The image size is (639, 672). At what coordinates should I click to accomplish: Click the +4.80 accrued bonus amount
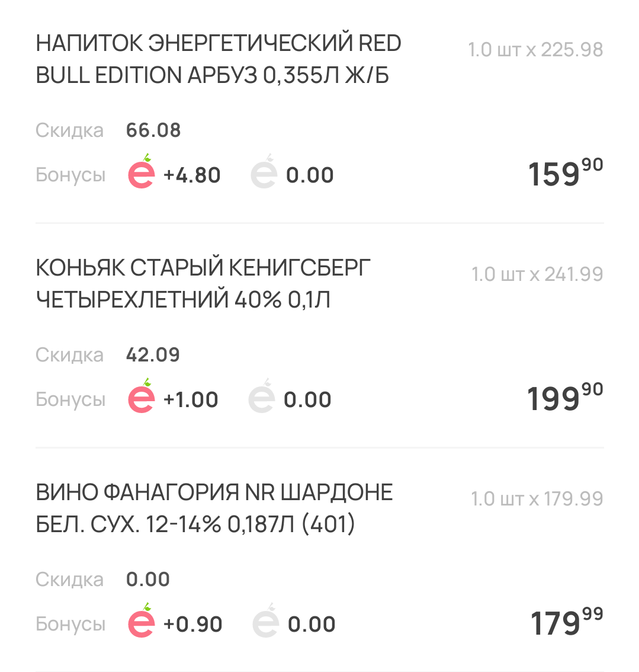(x=192, y=175)
